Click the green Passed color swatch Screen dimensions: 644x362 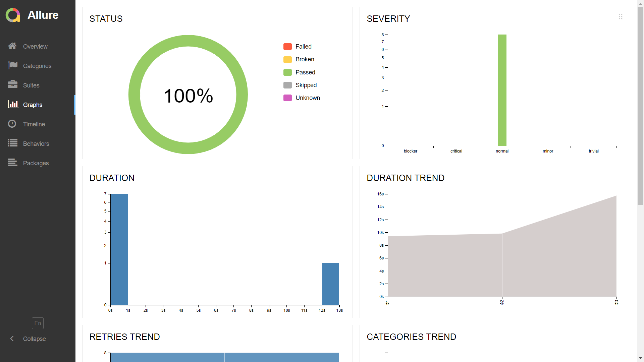[x=287, y=72]
